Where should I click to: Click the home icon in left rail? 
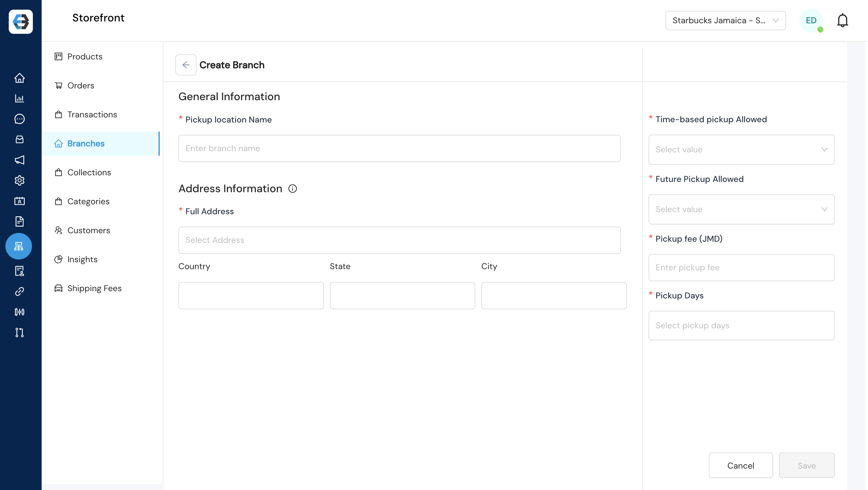point(20,78)
